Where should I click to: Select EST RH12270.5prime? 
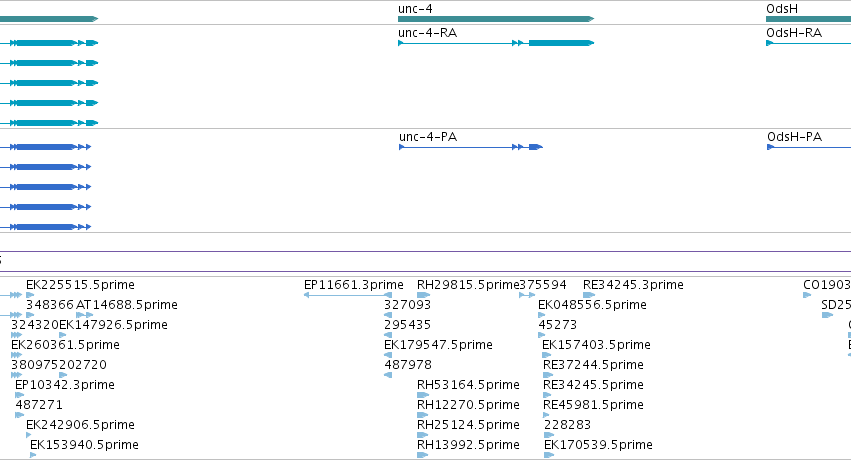(x=468, y=405)
